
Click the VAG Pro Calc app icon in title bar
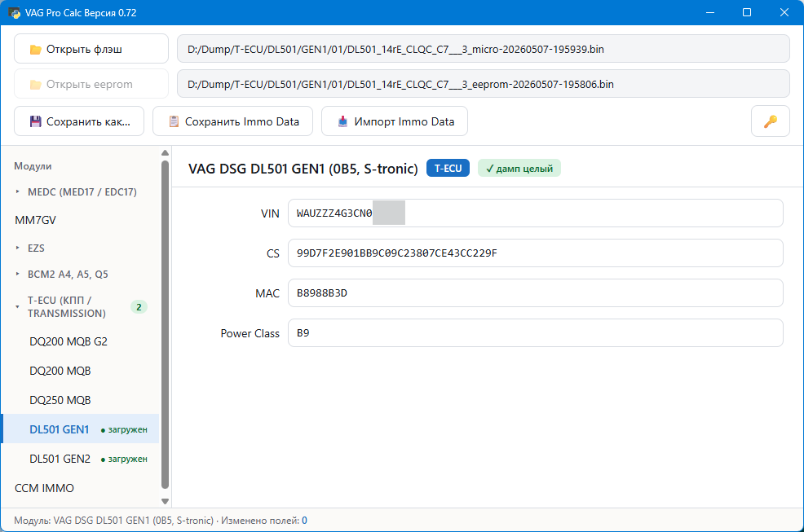coord(14,13)
